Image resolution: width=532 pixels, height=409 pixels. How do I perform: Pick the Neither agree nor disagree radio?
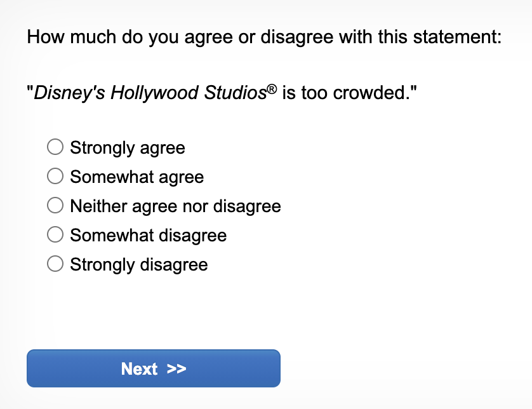(55, 206)
